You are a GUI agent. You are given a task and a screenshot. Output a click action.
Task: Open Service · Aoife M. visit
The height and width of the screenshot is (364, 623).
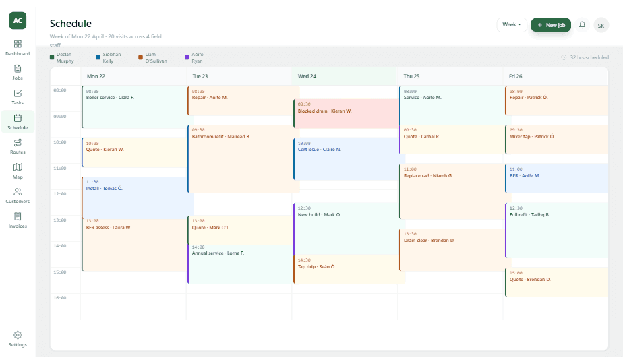(x=451, y=106)
